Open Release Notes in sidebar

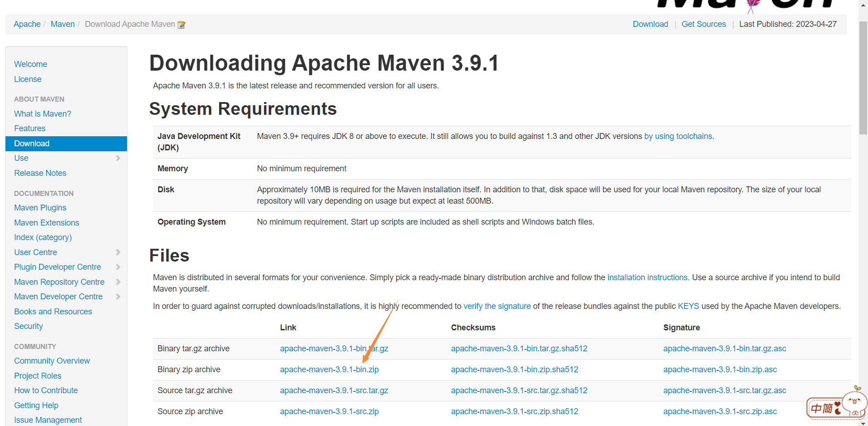[x=40, y=173]
